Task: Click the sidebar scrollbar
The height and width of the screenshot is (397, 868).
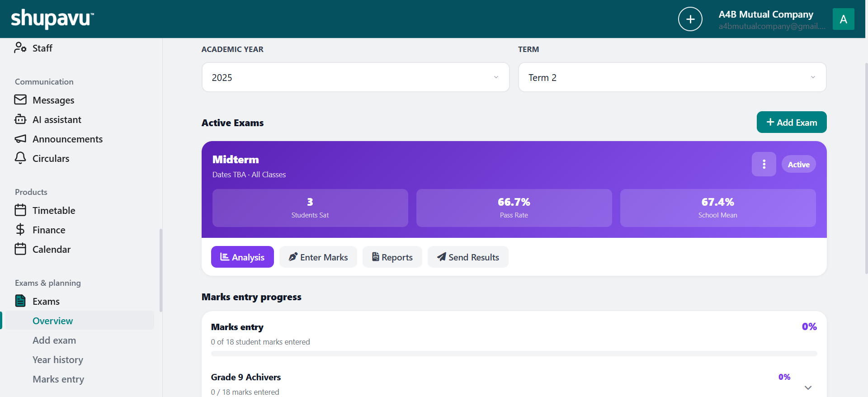Action: 161,270
